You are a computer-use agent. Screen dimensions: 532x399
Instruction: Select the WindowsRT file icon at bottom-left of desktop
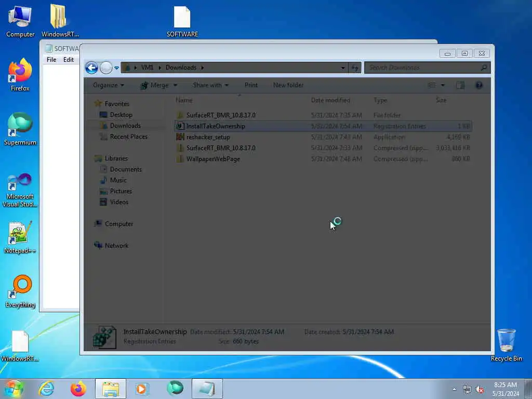[x=20, y=346]
